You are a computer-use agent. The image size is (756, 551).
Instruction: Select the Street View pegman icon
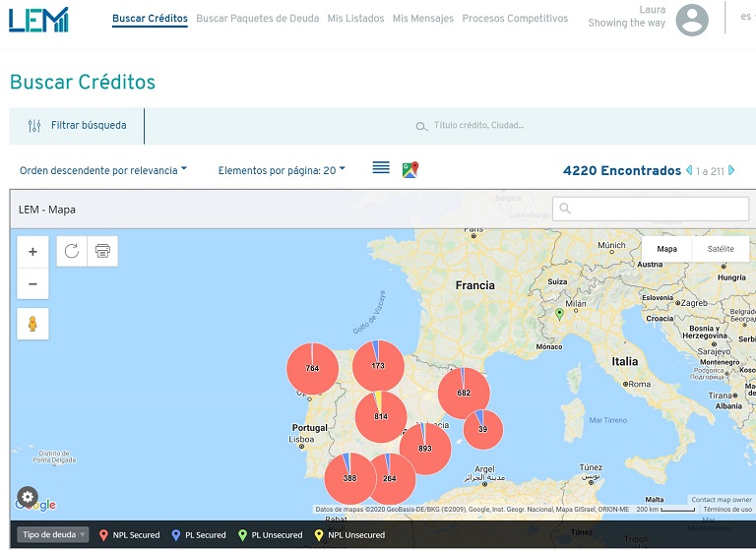32,323
